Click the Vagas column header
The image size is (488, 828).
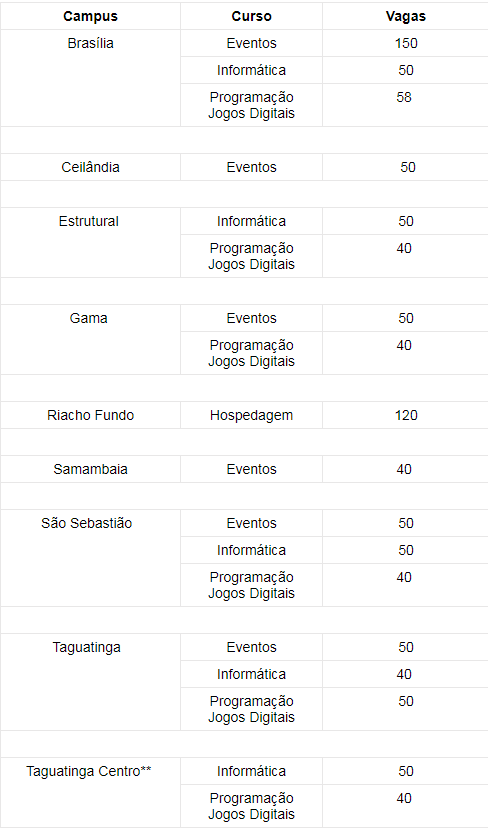pos(406,16)
